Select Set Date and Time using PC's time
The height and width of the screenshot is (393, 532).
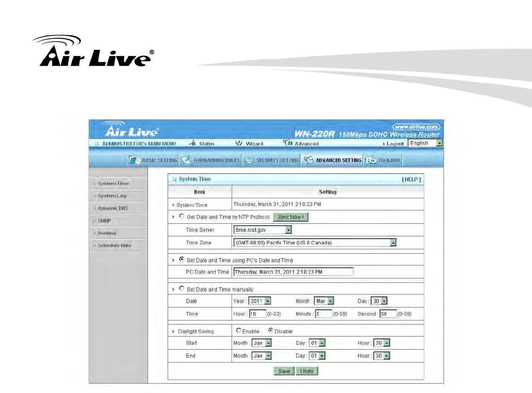click(x=182, y=259)
